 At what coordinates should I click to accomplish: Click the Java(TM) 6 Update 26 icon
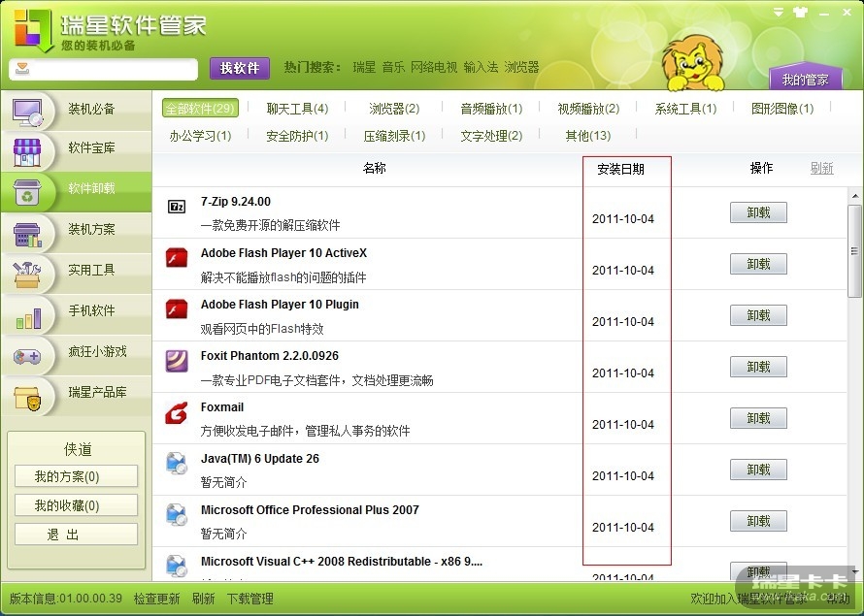pos(177,463)
